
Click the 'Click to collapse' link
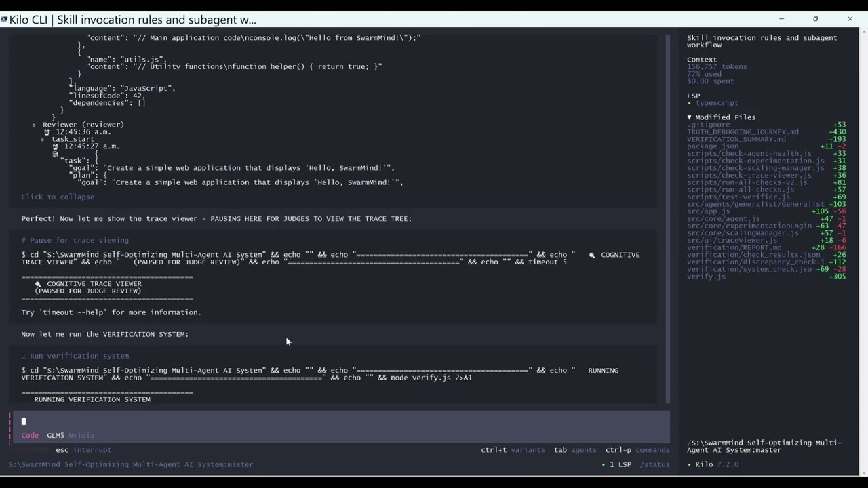[58, 197]
